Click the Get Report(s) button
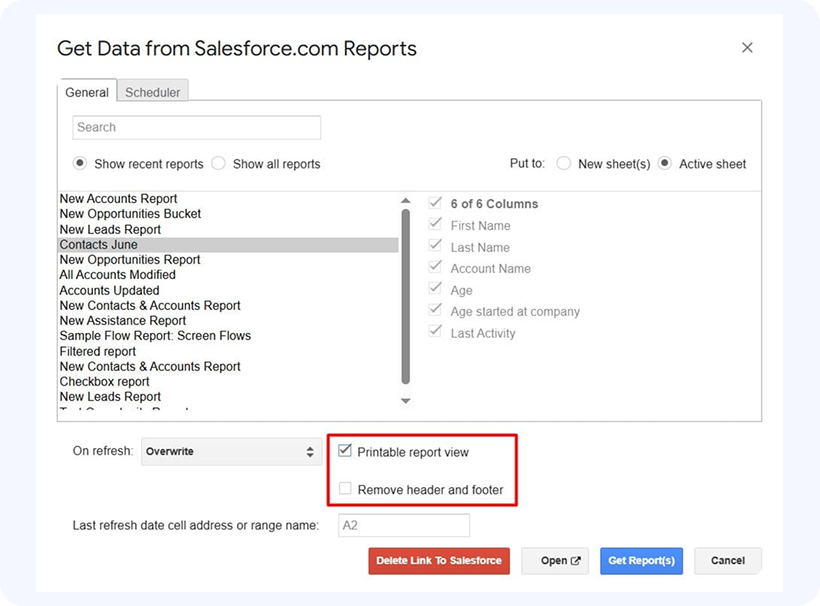The image size is (820, 606). (x=641, y=561)
